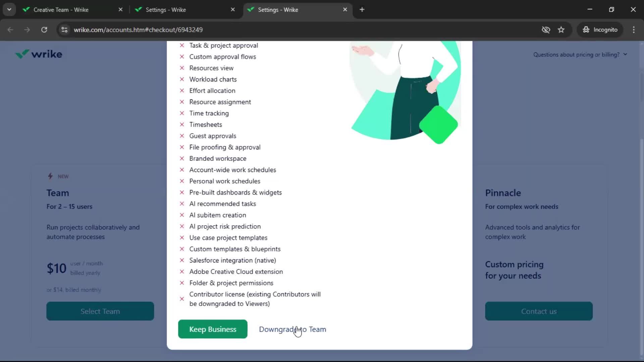Screen dimensions: 644x362
Task: Click the Team plan title
Action: click(x=58, y=193)
